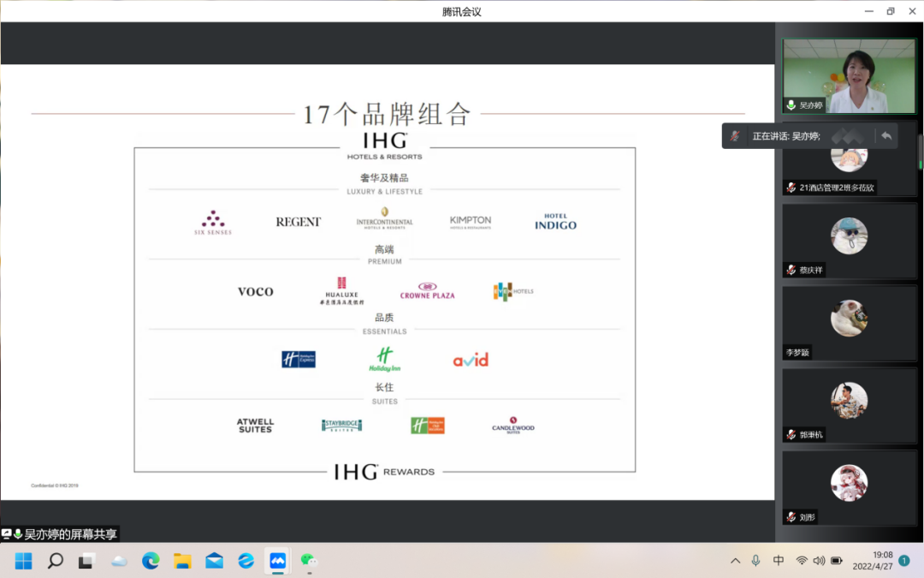This screenshot has width=924, height=578.
Task: Click the avid logo on slide
Action: (x=471, y=360)
